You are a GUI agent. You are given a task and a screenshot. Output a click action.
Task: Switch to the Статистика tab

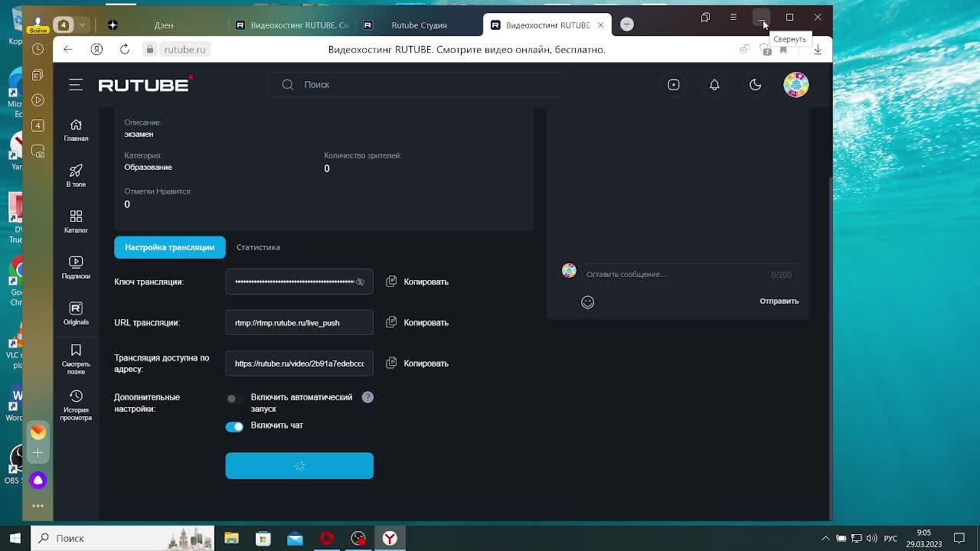pos(258,247)
